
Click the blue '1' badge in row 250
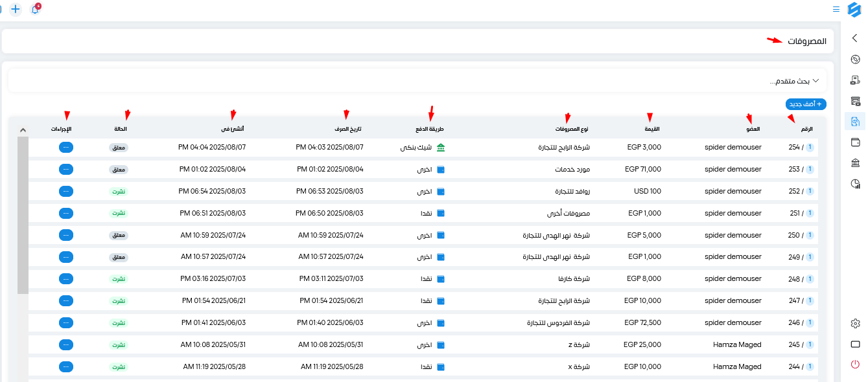coord(810,235)
